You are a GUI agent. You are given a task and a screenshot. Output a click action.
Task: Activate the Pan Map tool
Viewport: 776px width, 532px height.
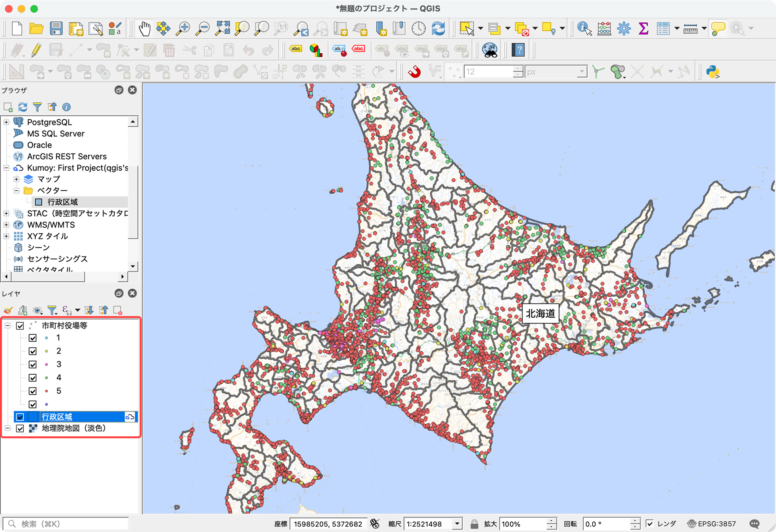[145, 28]
